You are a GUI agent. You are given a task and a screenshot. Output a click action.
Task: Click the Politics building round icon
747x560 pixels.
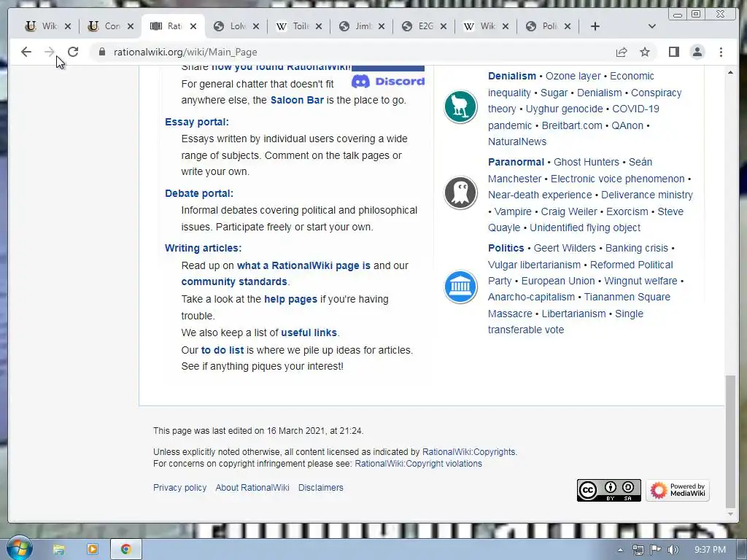pos(461,287)
